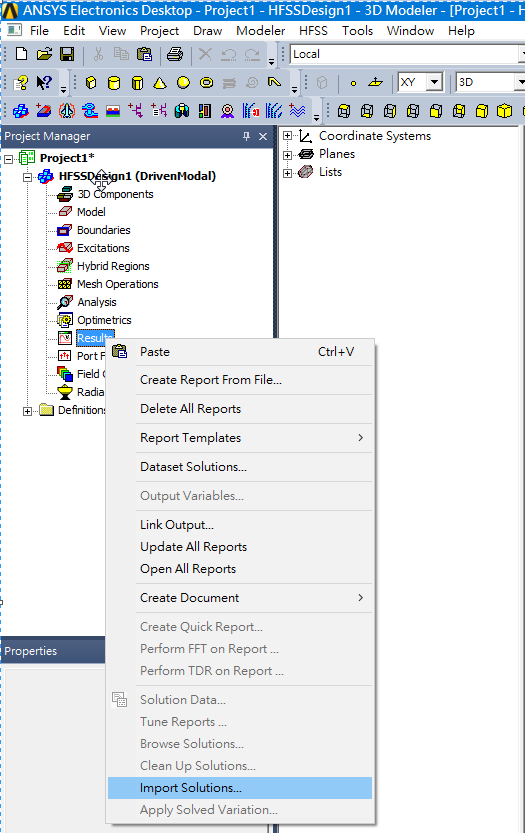Select Mesh Operations in project tree
Screen dimensions: 525x833
[117, 284]
